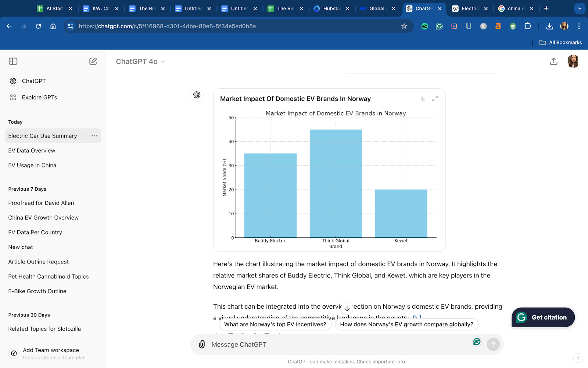588x368 pixels.
Task: Open Explore GPTs grid icon
Action: tap(13, 98)
